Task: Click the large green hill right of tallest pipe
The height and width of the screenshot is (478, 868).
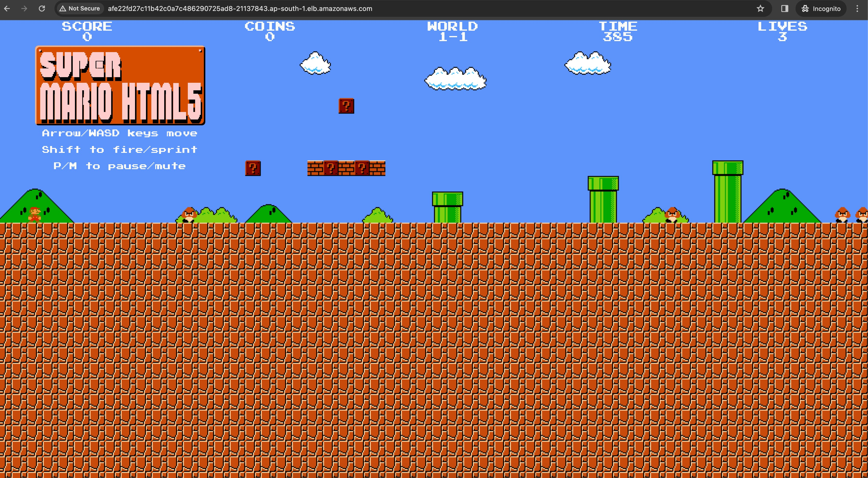Action: 782,206
